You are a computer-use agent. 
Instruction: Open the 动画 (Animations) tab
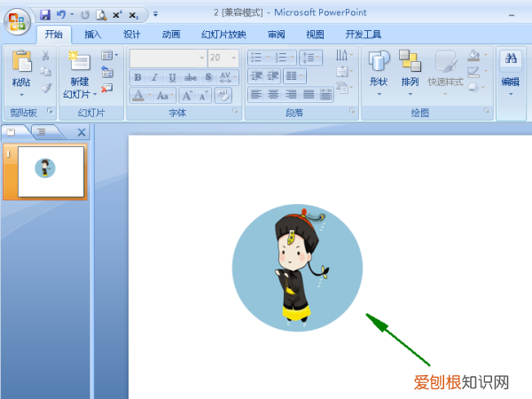coord(171,35)
